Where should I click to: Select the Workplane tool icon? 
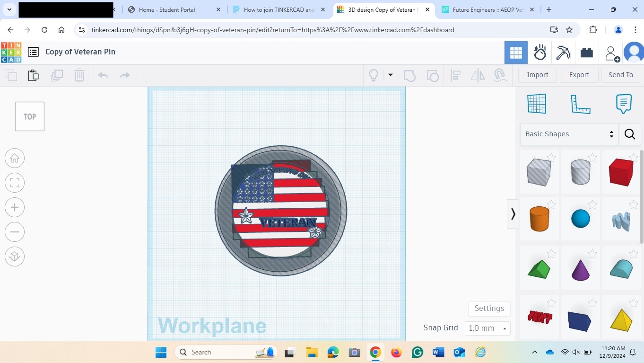pyautogui.click(x=537, y=104)
